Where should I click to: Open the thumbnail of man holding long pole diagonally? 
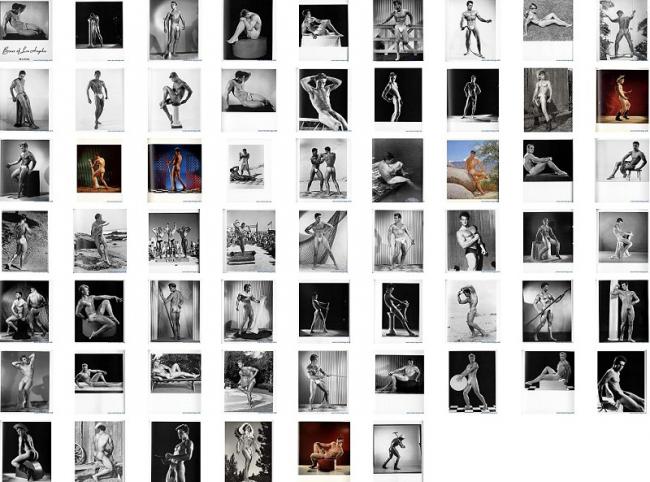coord(548,310)
